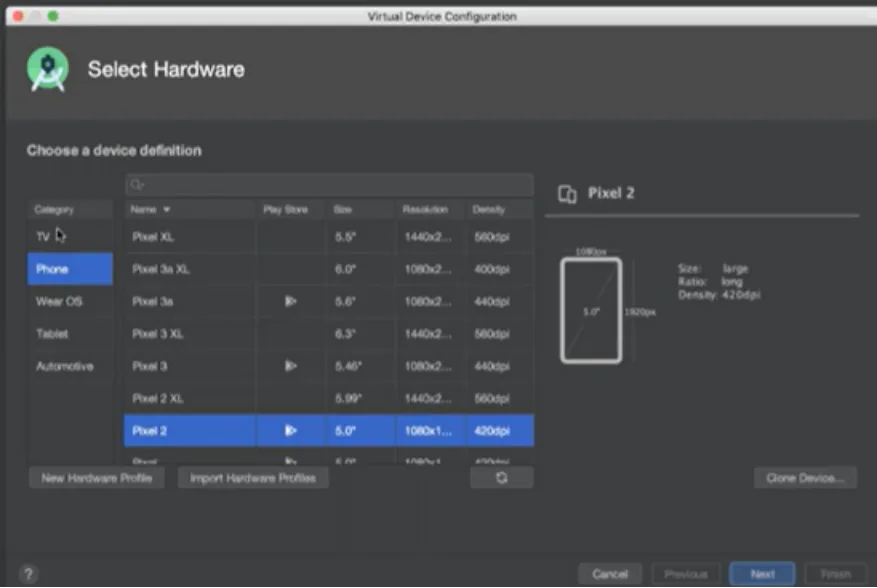Click the Resolution column header

431,210
